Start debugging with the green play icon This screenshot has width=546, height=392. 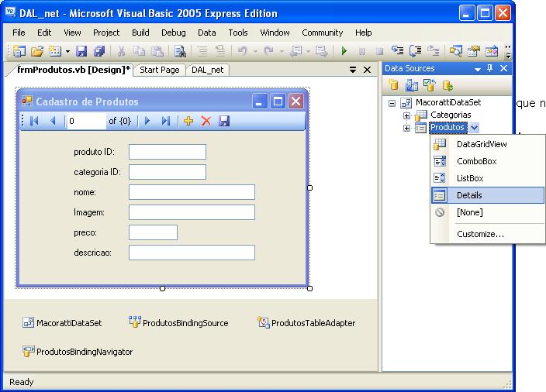pyautogui.click(x=344, y=51)
